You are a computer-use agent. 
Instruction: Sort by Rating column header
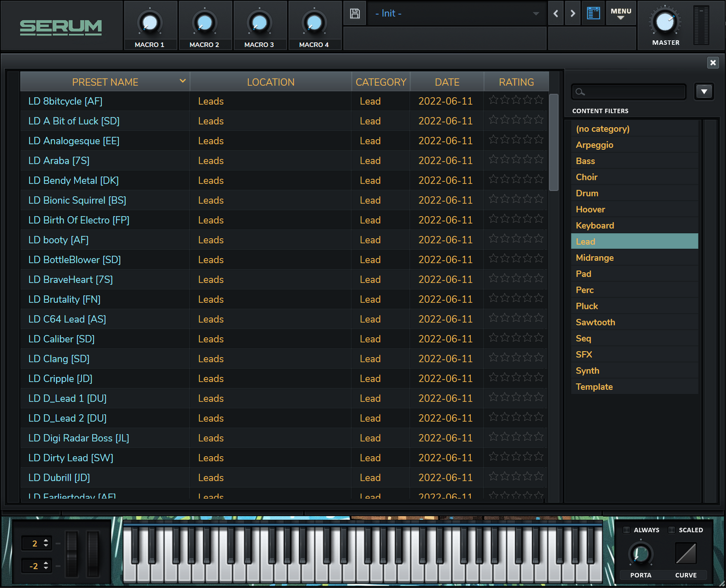click(x=516, y=82)
